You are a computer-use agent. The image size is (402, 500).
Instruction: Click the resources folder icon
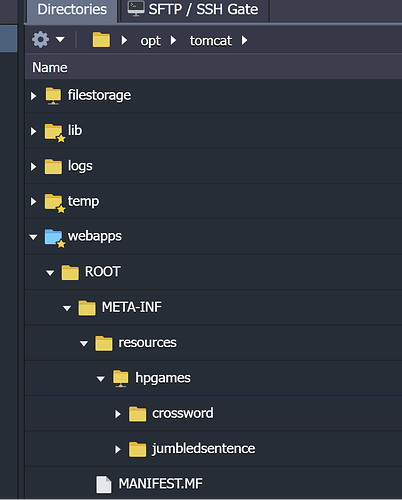[x=104, y=343]
